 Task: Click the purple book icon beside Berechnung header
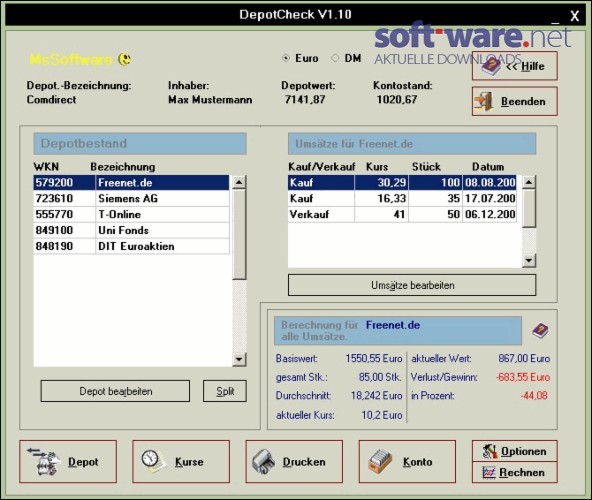click(x=540, y=330)
